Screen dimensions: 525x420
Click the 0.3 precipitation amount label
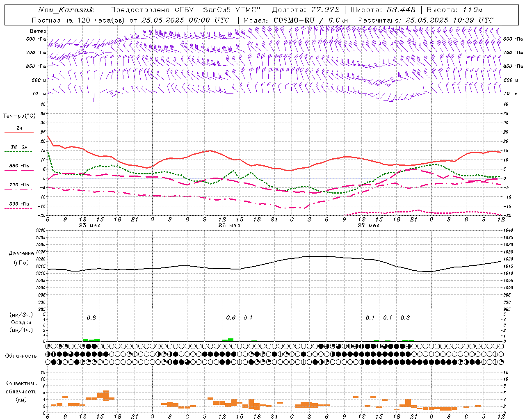(405, 317)
